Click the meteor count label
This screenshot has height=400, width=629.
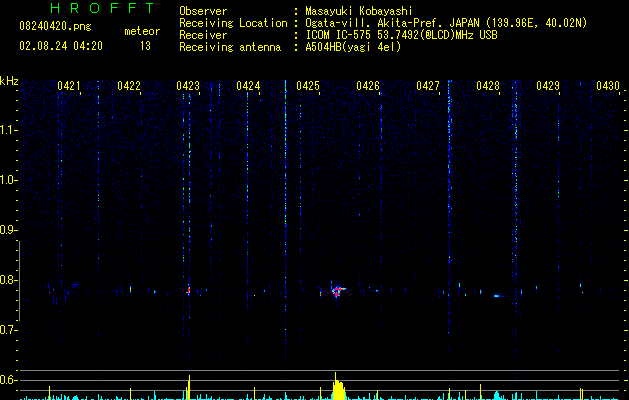coord(142,31)
